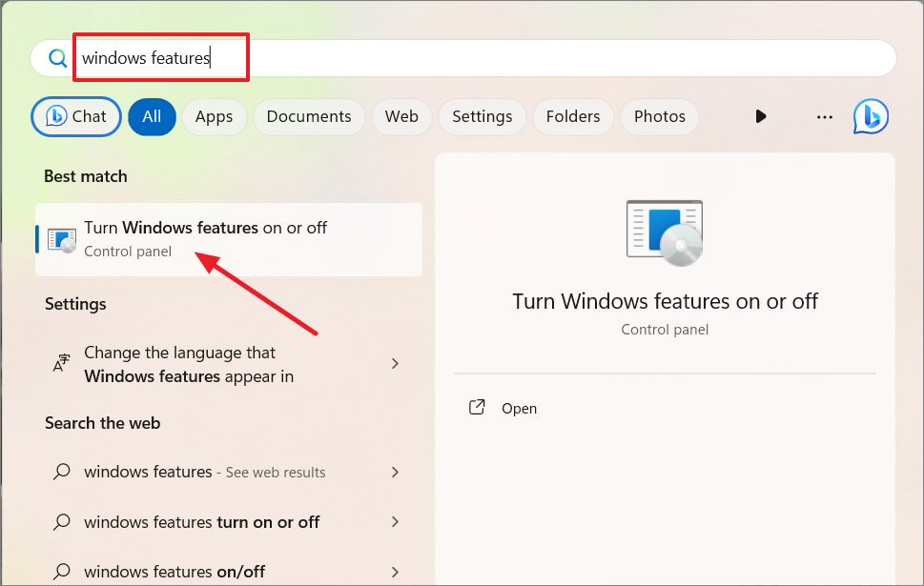Show more filters with the play arrow
The width and height of the screenshot is (924, 586).
761,116
